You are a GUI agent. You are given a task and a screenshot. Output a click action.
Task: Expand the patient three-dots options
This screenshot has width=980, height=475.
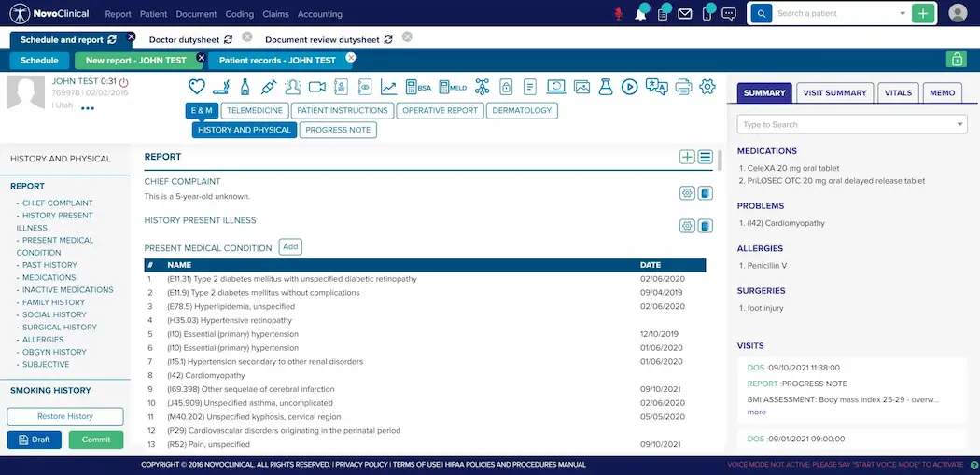click(88, 108)
